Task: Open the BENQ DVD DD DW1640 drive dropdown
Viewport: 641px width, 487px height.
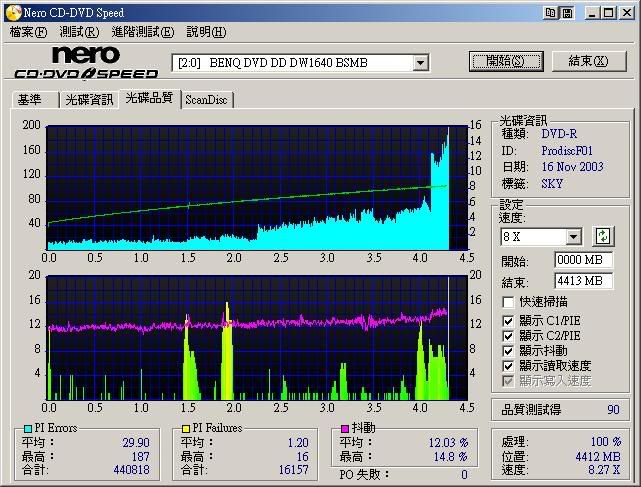Action: (420, 63)
